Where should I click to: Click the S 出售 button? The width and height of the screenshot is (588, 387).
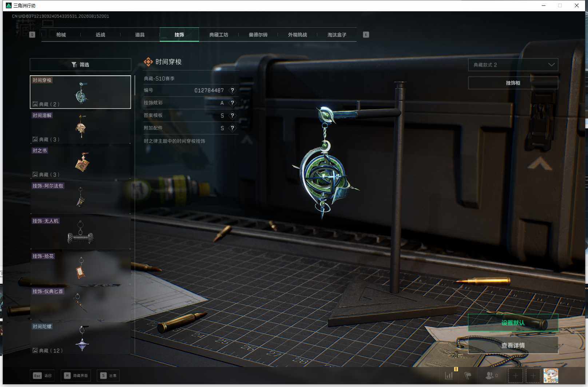[108, 375]
